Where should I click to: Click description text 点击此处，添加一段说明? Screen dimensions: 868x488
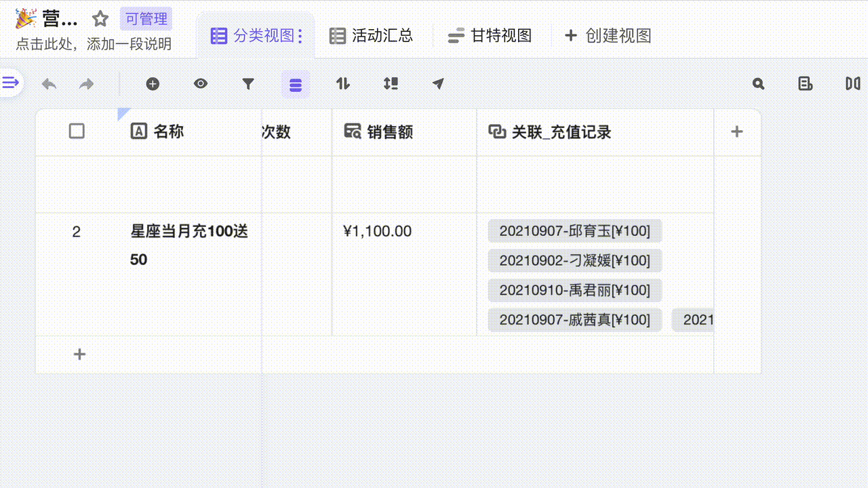(94, 45)
